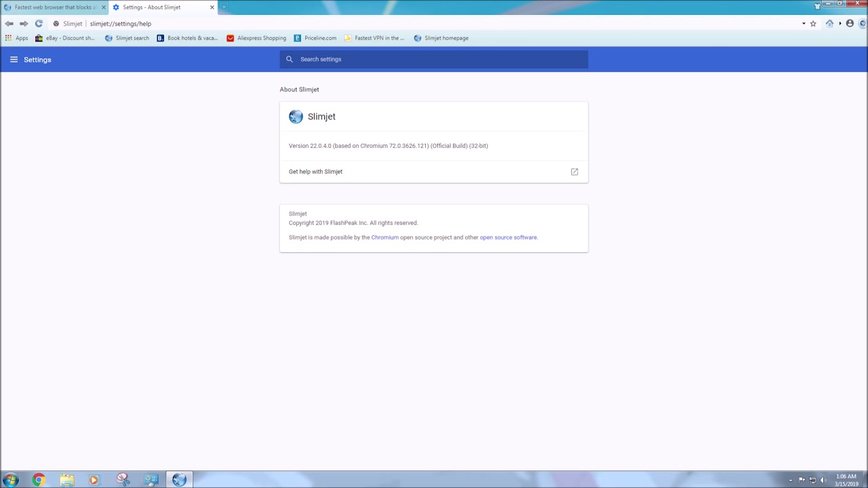Image resolution: width=868 pixels, height=488 pixels.
Task: Open a new tab
Action: click(224, 7)
